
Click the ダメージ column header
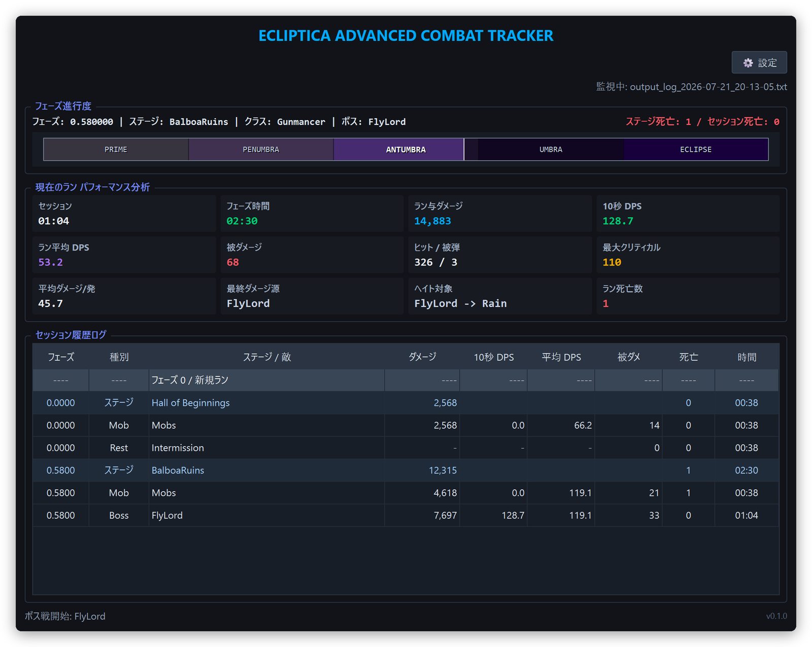pyautogui.click(x=422, y=357)
